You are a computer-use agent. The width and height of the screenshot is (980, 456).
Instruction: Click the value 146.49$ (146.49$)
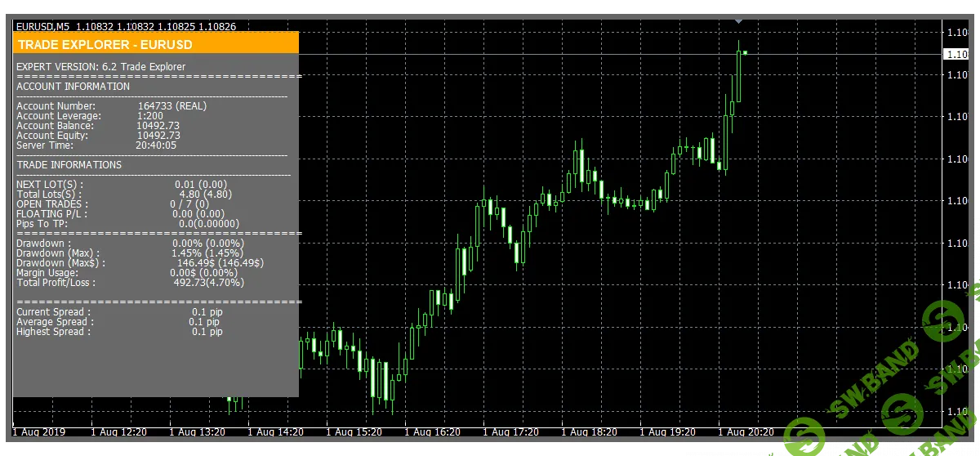point(220,263)
